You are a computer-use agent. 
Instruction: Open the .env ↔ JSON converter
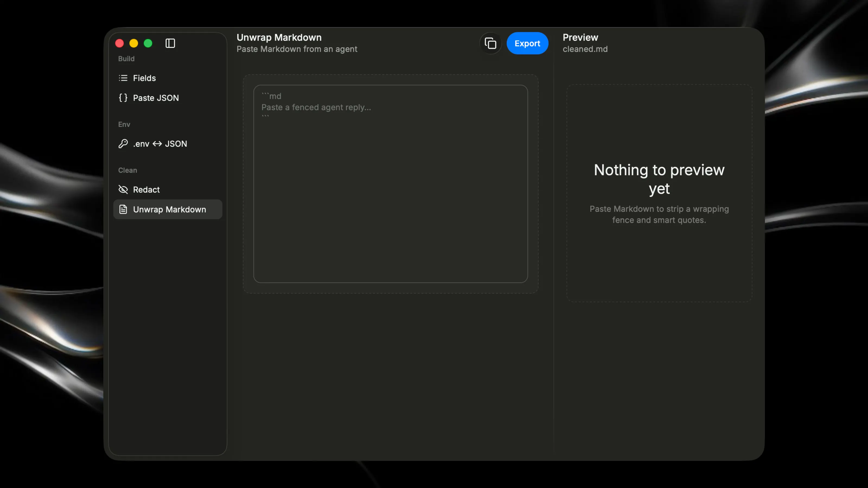coord(167,144)
